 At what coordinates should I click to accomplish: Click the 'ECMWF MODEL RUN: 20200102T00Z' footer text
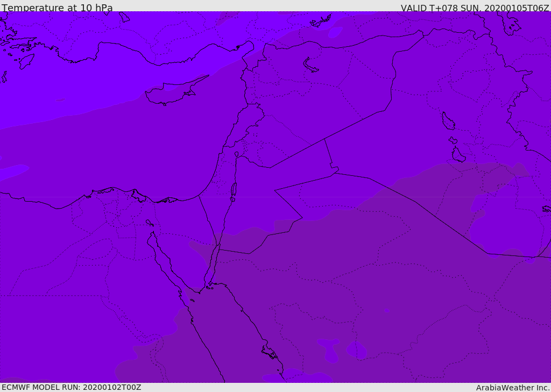coord(72,387)
